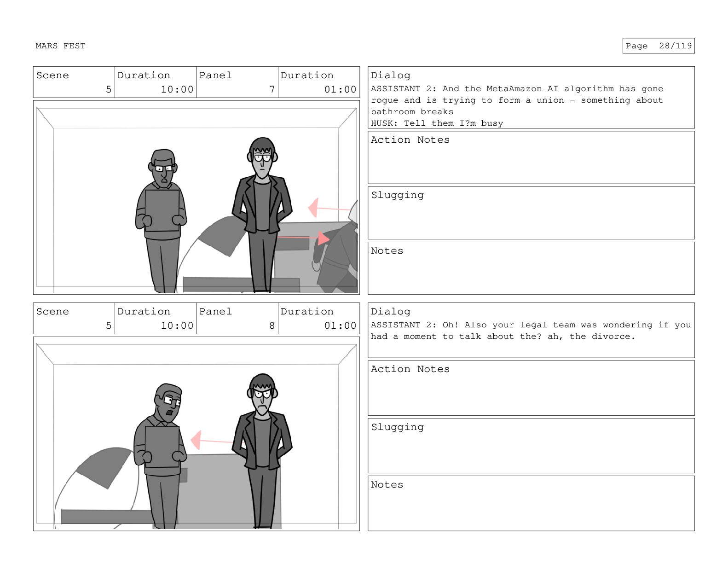Screen dimensions: 728x564
Task: Click the panel 8 Dialog box
Action: tap(531, 330)
